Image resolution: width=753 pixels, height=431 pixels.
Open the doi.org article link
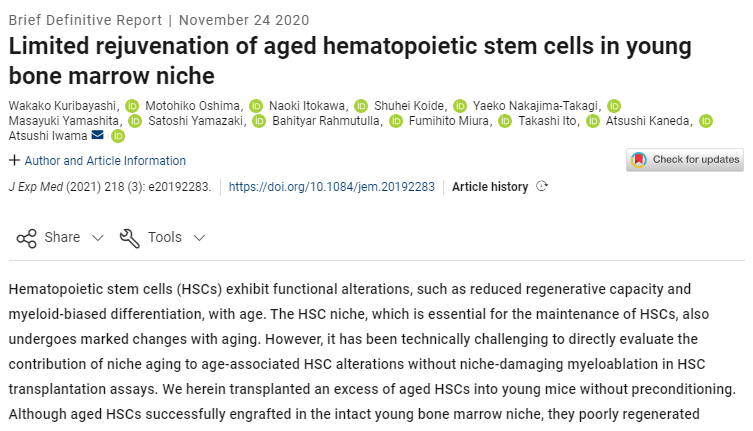331,186
